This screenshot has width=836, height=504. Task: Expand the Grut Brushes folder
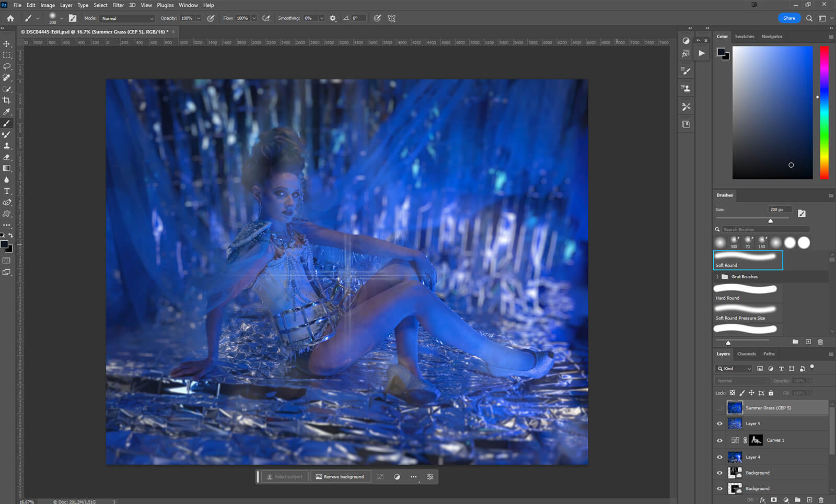pos(717,277)
